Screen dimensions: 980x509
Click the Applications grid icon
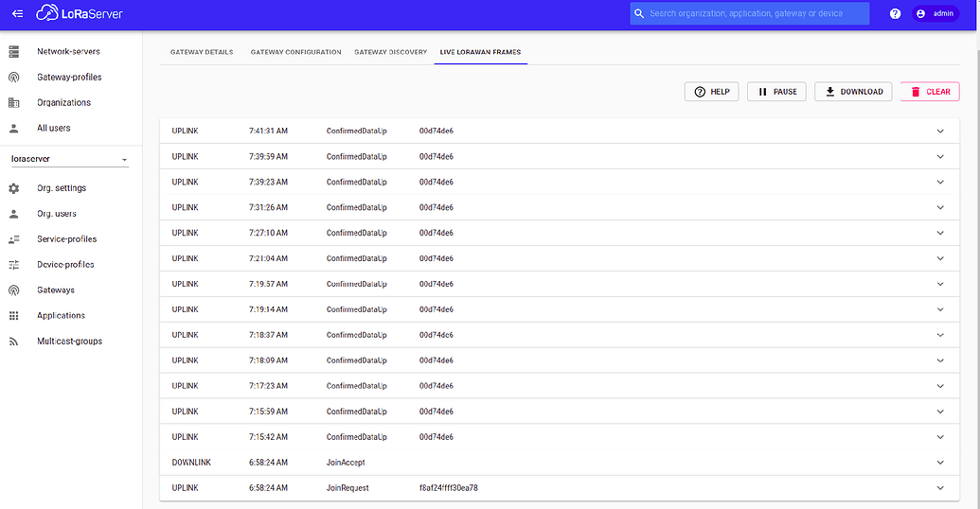pos(14,316)
